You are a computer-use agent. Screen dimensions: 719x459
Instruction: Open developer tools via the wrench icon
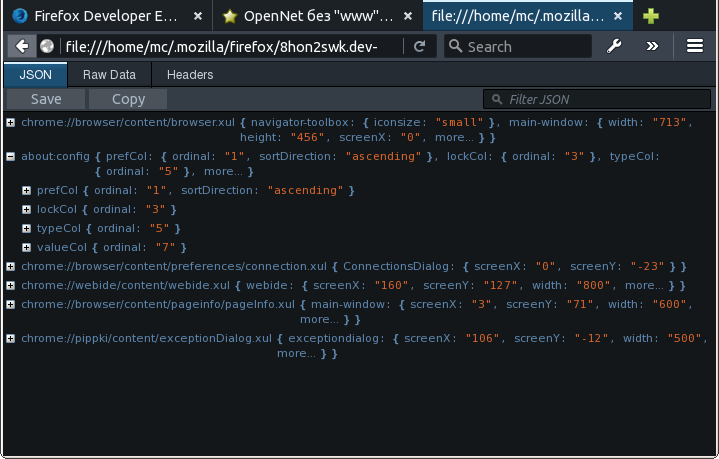pos(615,47)
